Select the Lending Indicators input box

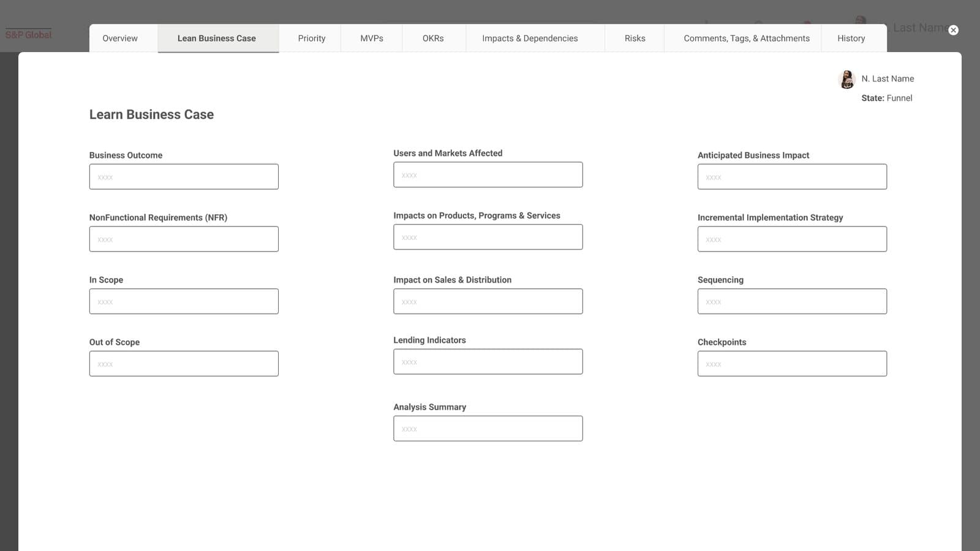coord(488,361)
